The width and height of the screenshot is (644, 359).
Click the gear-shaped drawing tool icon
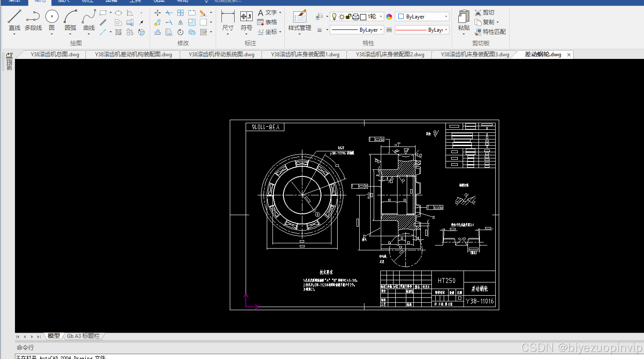coord(130,32)
